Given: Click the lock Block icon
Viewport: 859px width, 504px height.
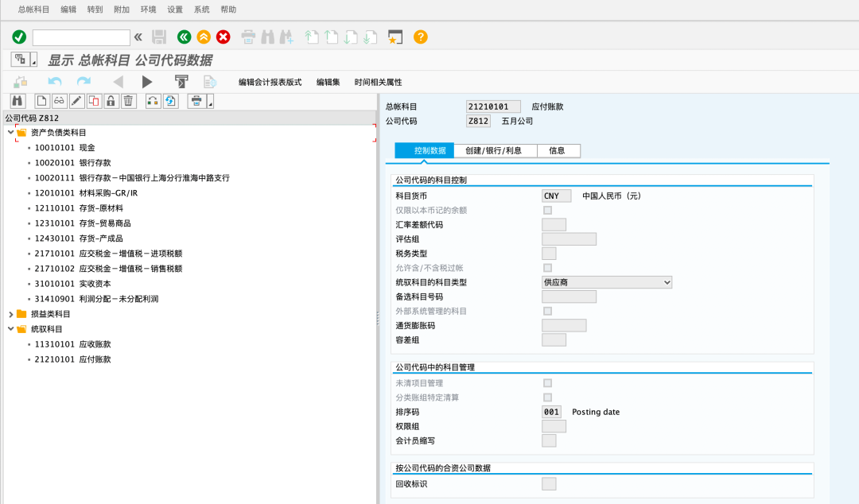Looking at the screenshot, I should point(109,101).
